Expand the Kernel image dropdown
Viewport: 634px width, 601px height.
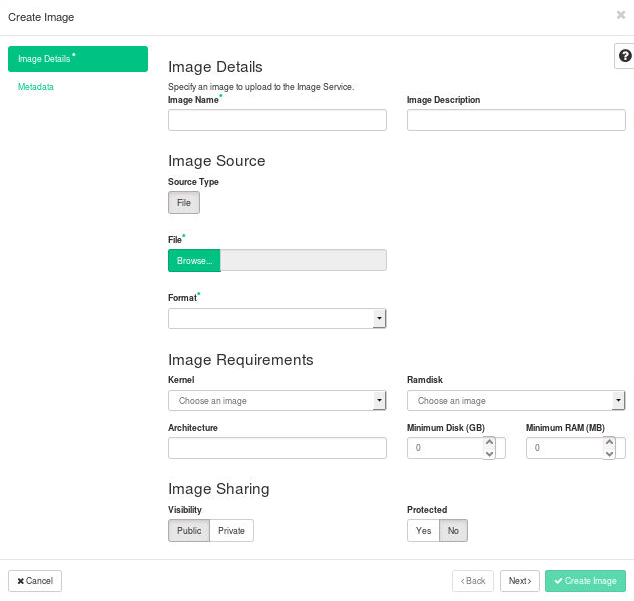(277, 400)
